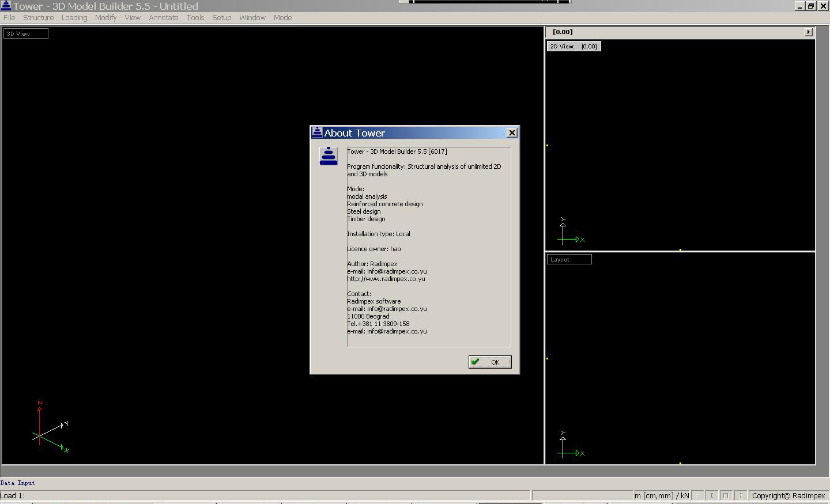Image resolution: width=830 pixels, height=504 pixels.
Task: Click the Reinforced concrete design line
Action: [385, 204]
